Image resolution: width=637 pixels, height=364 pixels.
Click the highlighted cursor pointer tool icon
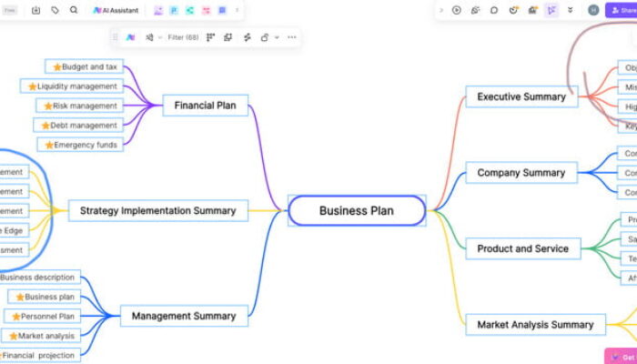[x=551, y=10]
